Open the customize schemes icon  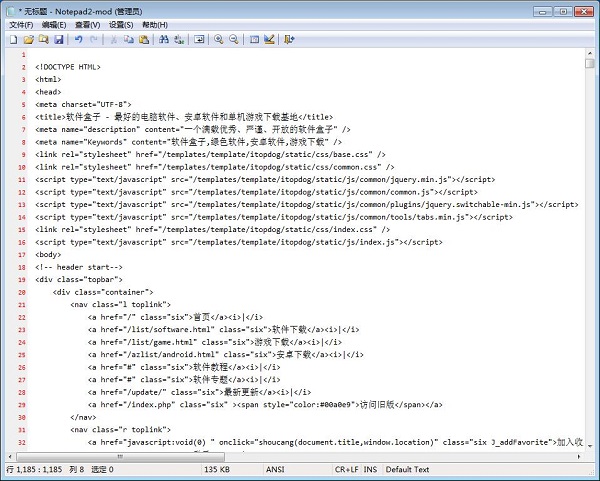click(269, 39)
